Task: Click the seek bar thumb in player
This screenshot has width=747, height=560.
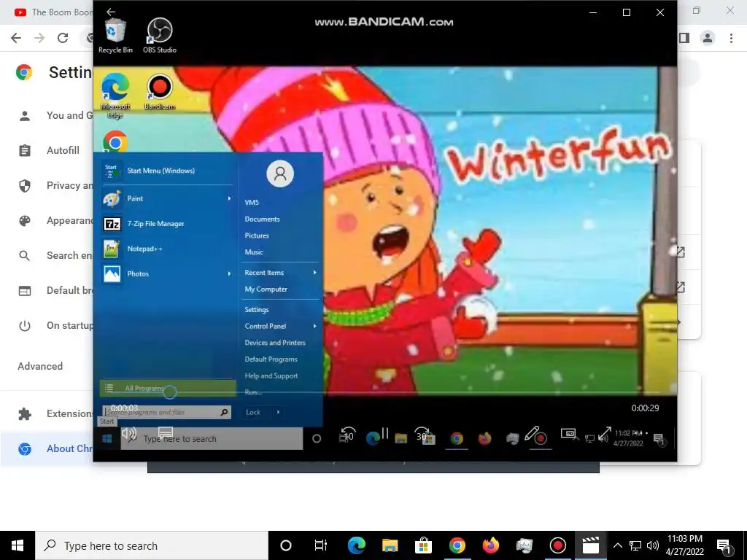Action: click(x=170, y=392)
